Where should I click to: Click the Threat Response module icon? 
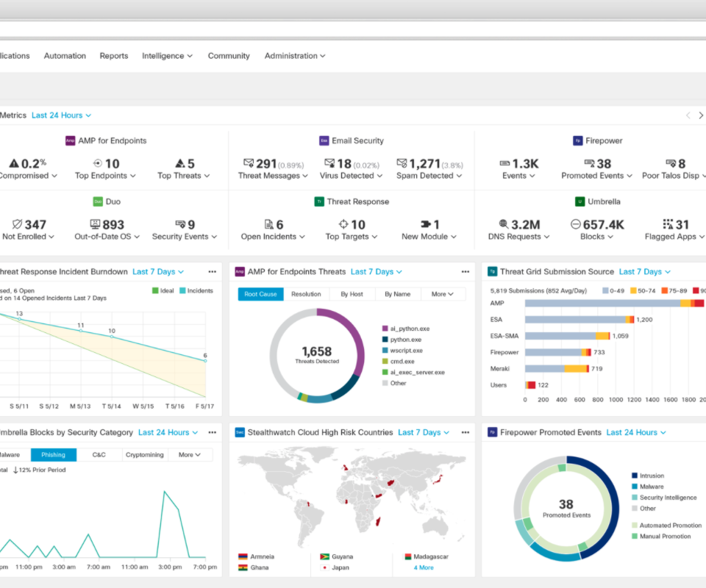coord(318,201)
